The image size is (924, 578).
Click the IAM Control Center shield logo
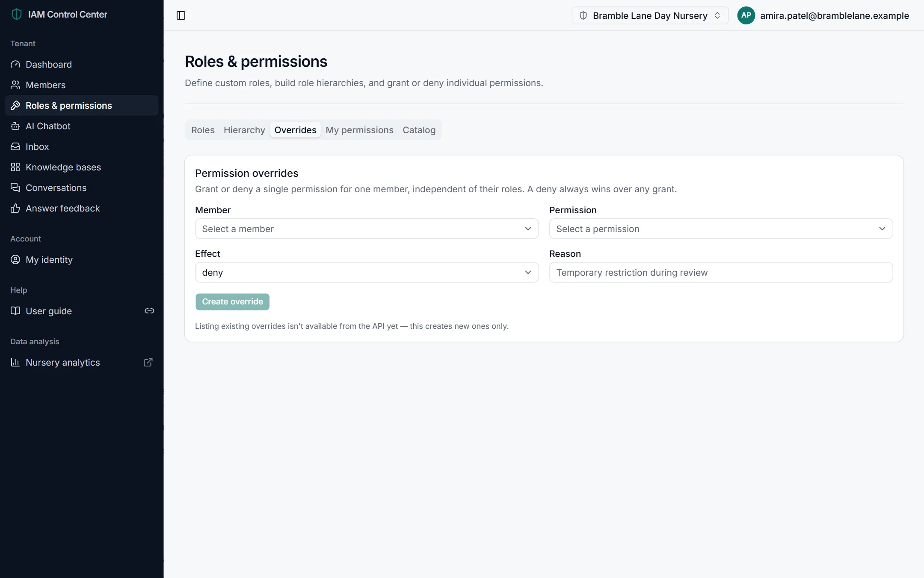click(16, 14)
